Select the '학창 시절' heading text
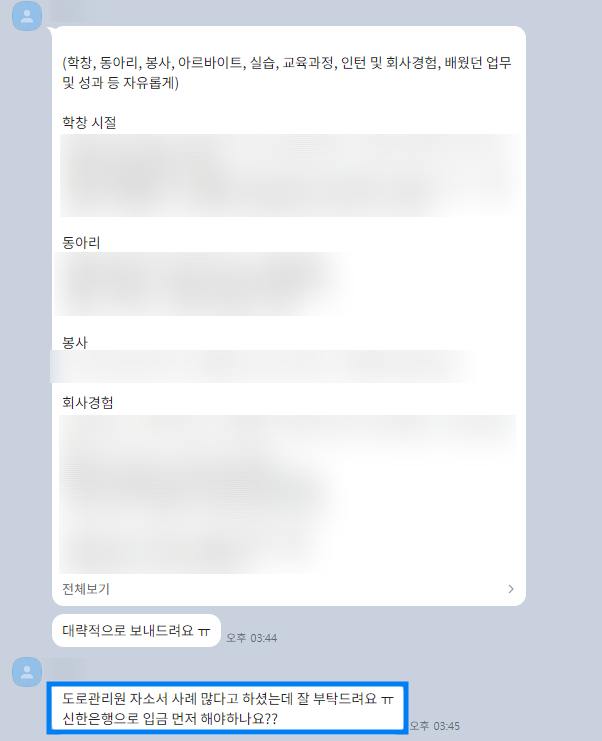The width and height of the screenshot is (602, 741). [x=89, y=123]
